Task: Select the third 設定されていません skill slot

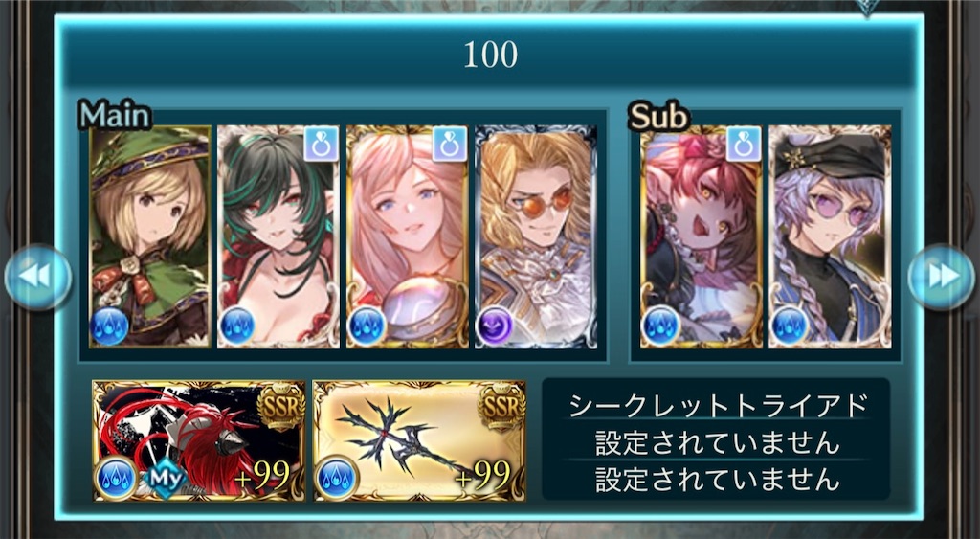Action: (x=716, y=479)
